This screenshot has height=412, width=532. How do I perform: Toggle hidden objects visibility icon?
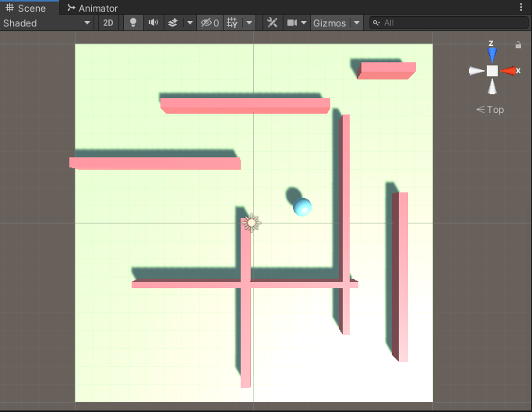pos(210,23)
